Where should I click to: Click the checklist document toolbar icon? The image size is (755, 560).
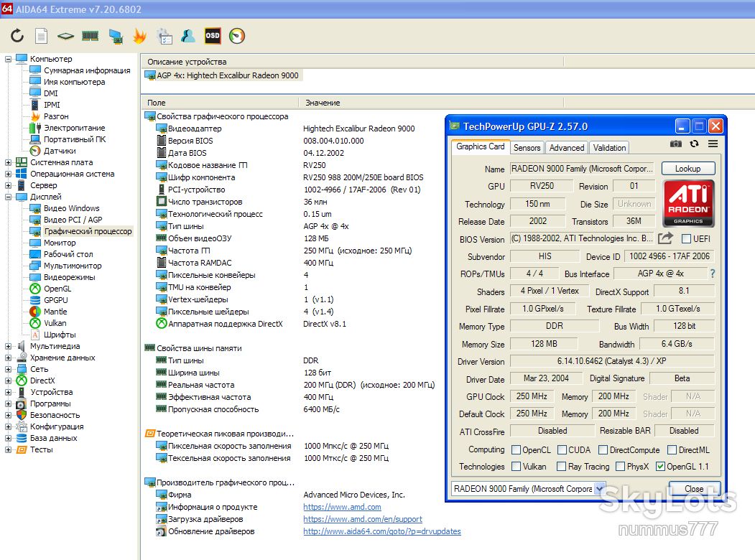[x=165, y=36]
